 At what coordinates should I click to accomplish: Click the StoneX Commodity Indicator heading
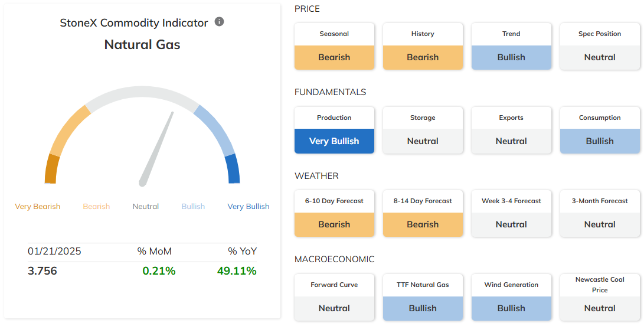[x=134, y=22]
